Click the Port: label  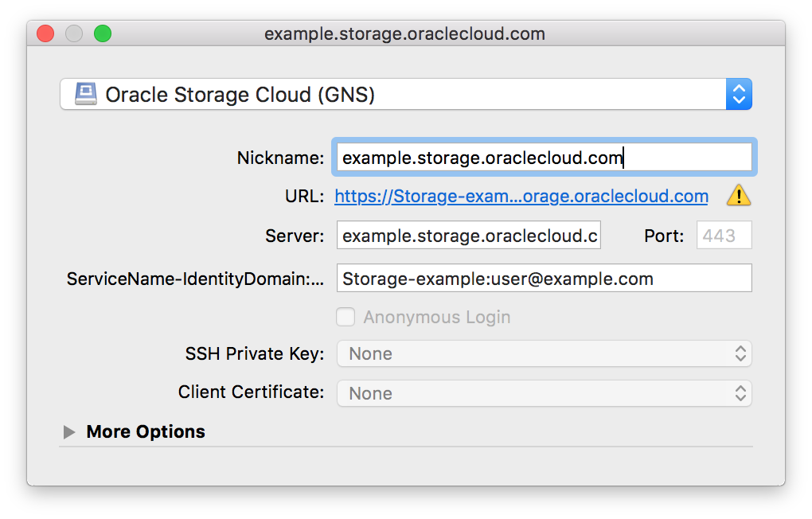click(x=664, y=236)
